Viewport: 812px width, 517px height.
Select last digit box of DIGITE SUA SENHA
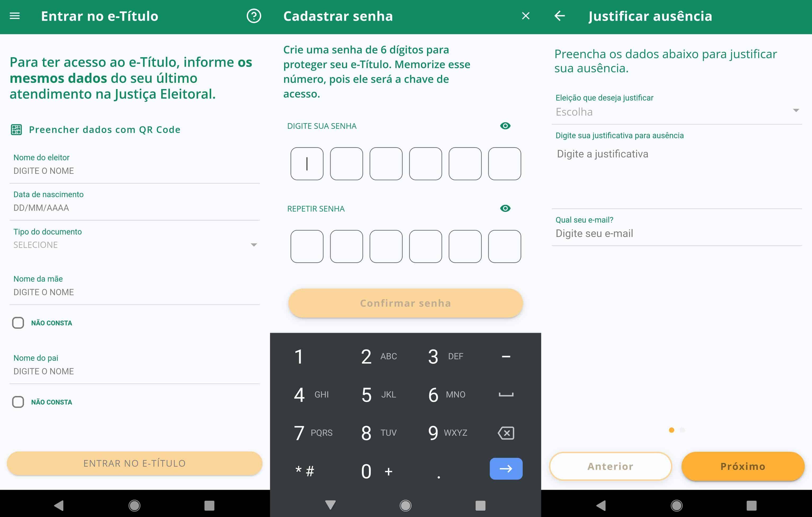[x=504, y=164]
